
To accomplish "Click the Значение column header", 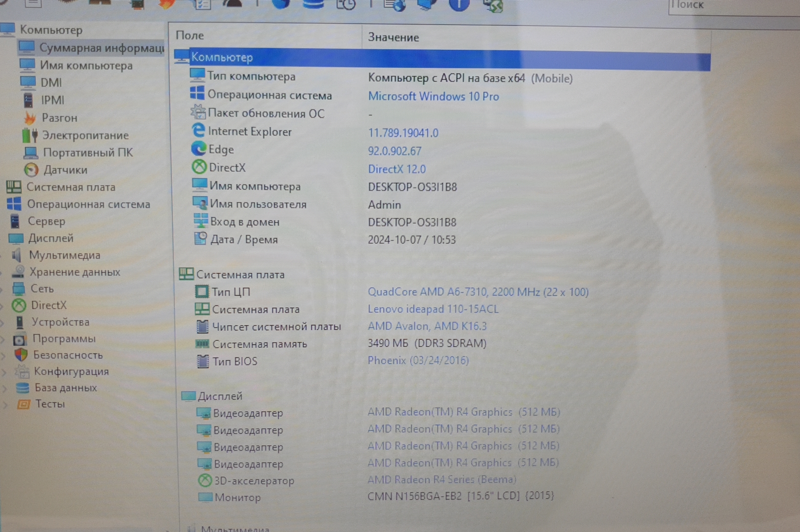I will 393,37.
